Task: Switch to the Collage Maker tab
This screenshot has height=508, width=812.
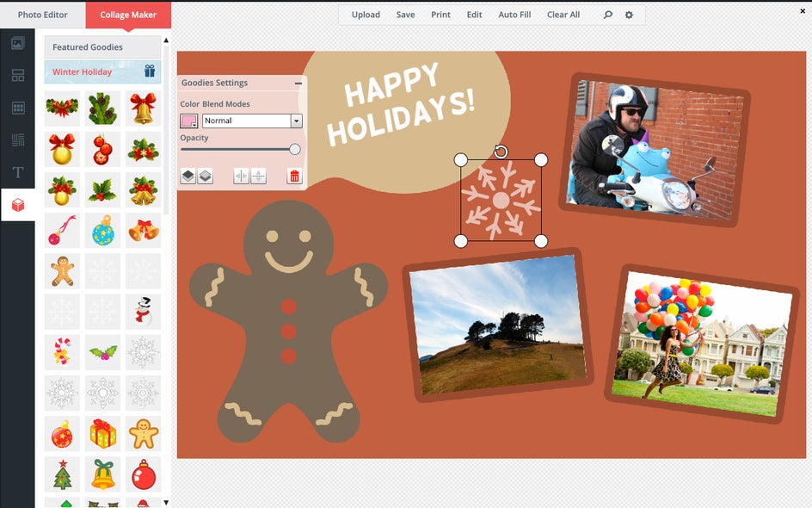Action: [x=128, y=15]
